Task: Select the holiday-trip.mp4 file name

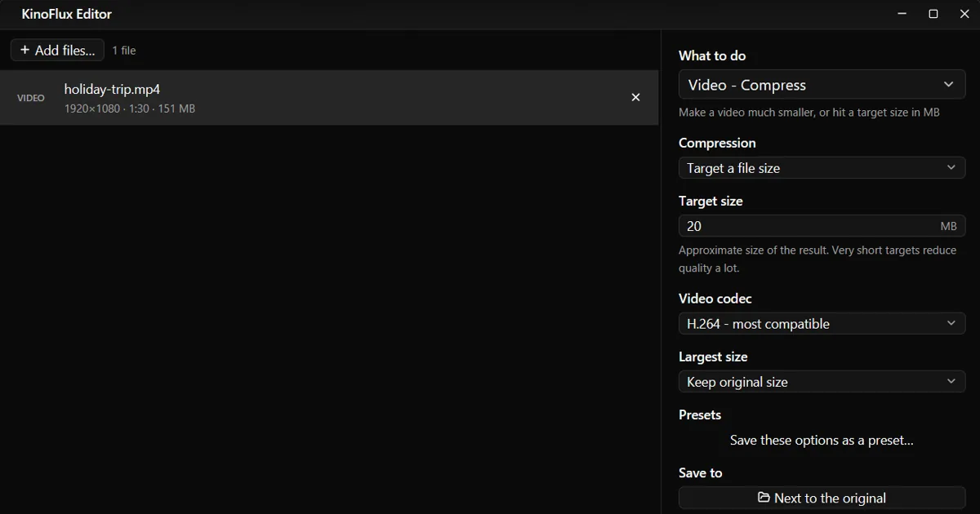Action: tap(112, 89)
